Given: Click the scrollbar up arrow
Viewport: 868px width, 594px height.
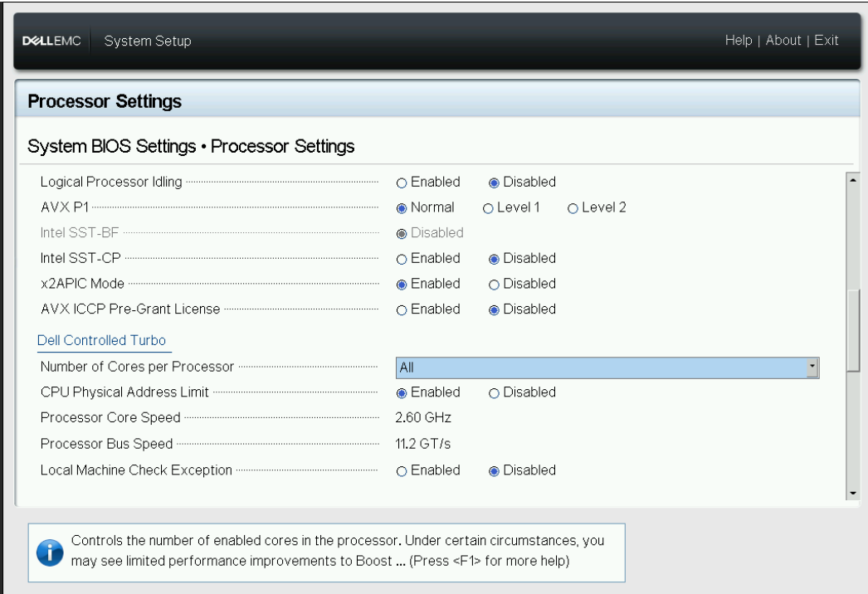Looking at the screenshot, I should coord(853,180).
